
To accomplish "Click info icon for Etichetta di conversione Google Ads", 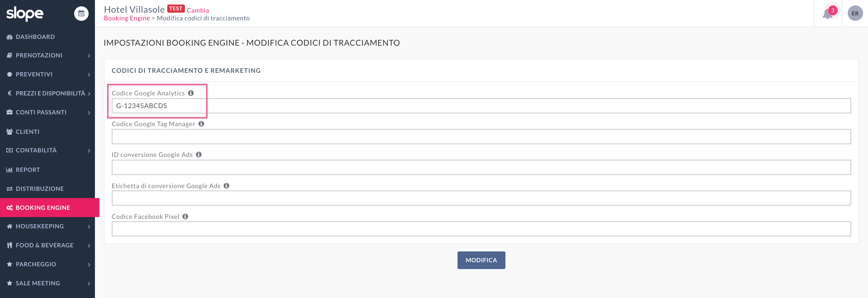I will pos(226,186).
